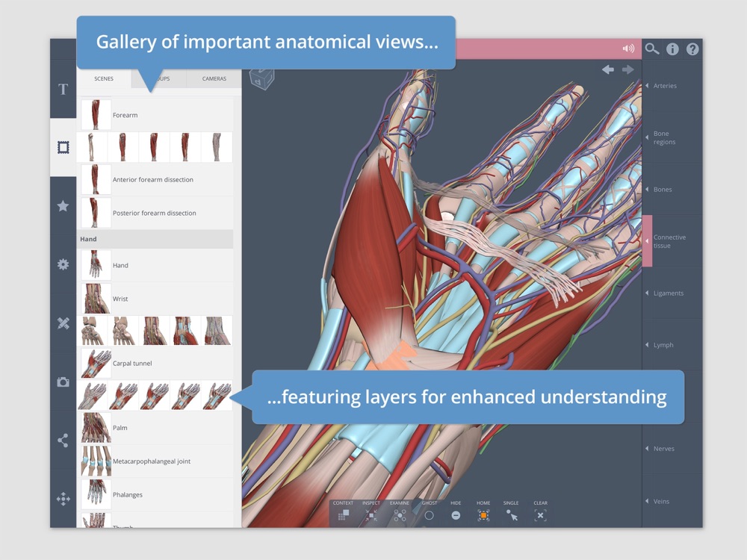Select the Hand section header

(x=155, y=239)
